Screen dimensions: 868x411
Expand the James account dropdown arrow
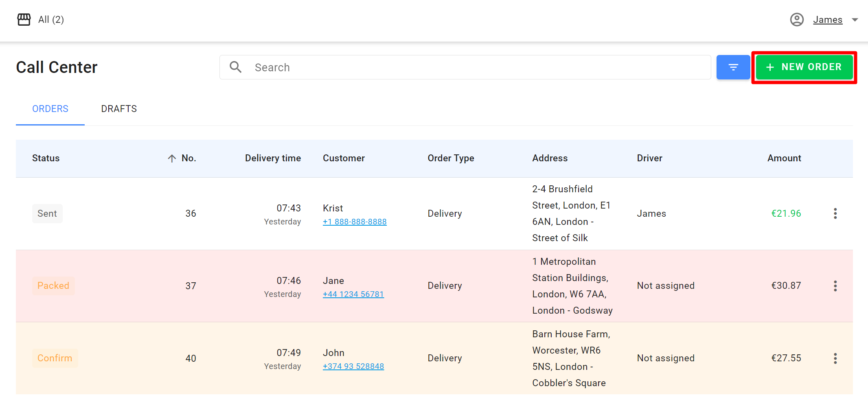(x=855, y=20)
